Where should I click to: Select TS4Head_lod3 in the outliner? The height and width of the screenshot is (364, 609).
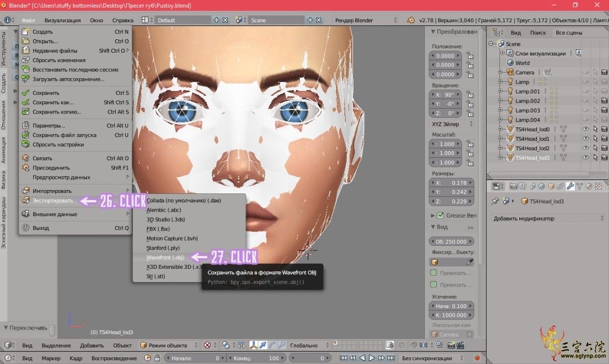click(532, 157)
